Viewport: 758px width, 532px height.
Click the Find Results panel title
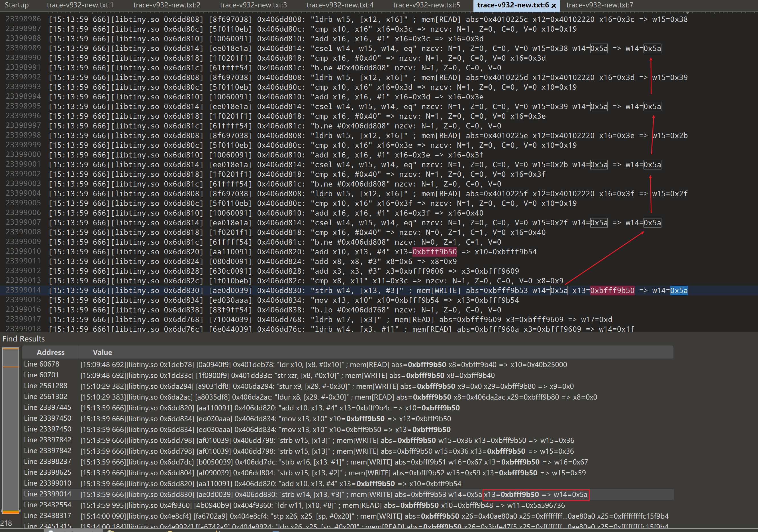tap(23, 339)
